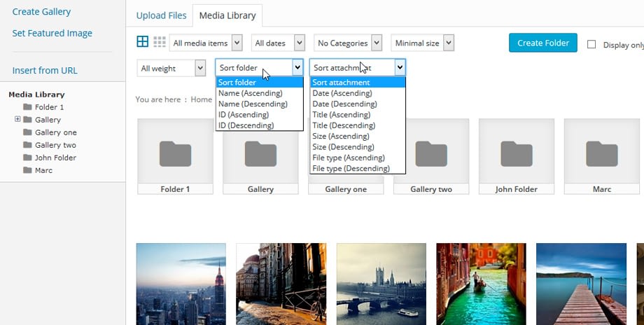Open the Create Gallery link
Viewport: 644px width, 325px height.
tap(41, 11)
